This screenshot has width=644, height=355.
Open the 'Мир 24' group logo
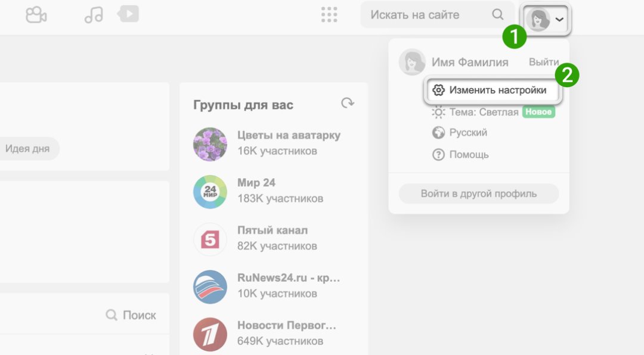tap(210, 192)
